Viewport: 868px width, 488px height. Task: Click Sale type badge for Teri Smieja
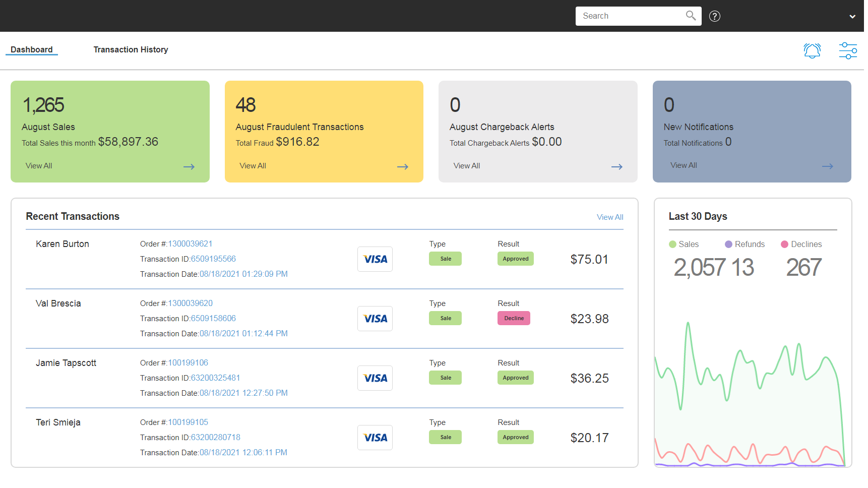[x=445, y=437]
